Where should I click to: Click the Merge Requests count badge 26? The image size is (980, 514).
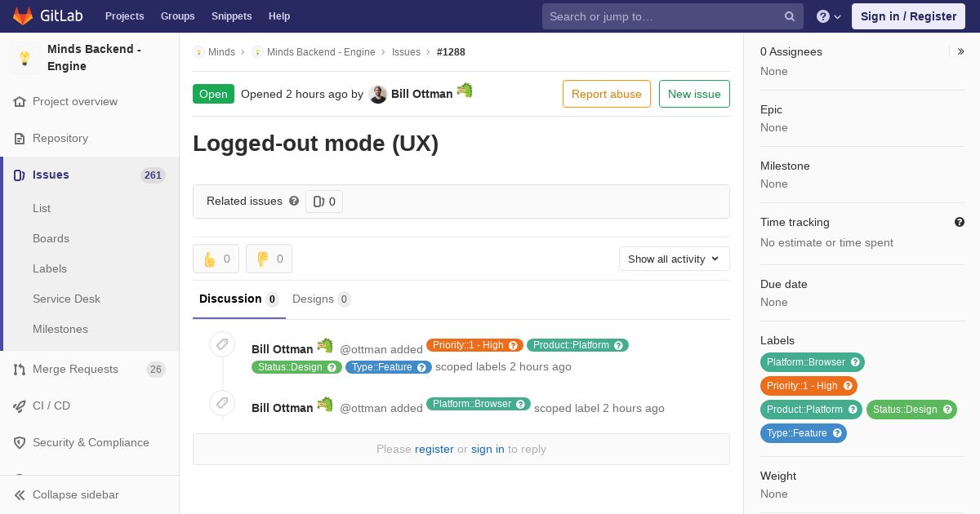click(156, 370)
